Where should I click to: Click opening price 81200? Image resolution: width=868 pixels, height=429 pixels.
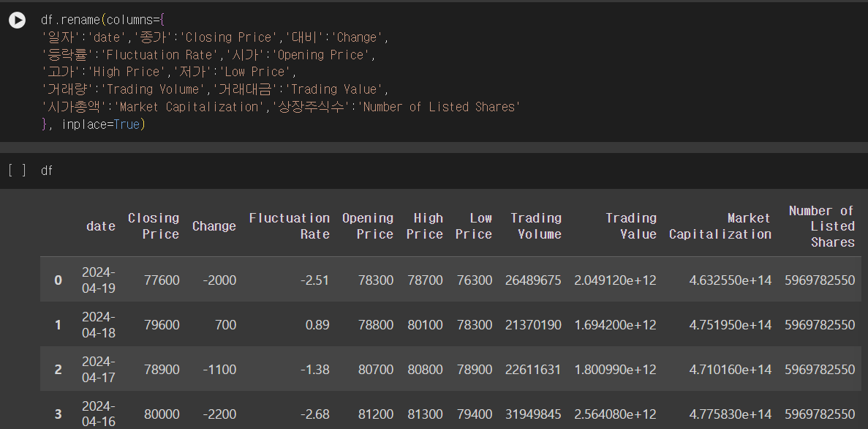point(376,414)
